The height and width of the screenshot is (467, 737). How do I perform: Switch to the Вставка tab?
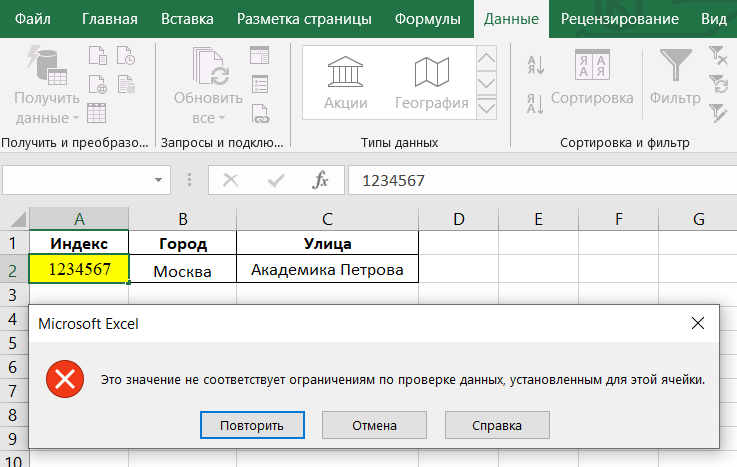coord(187,19)
